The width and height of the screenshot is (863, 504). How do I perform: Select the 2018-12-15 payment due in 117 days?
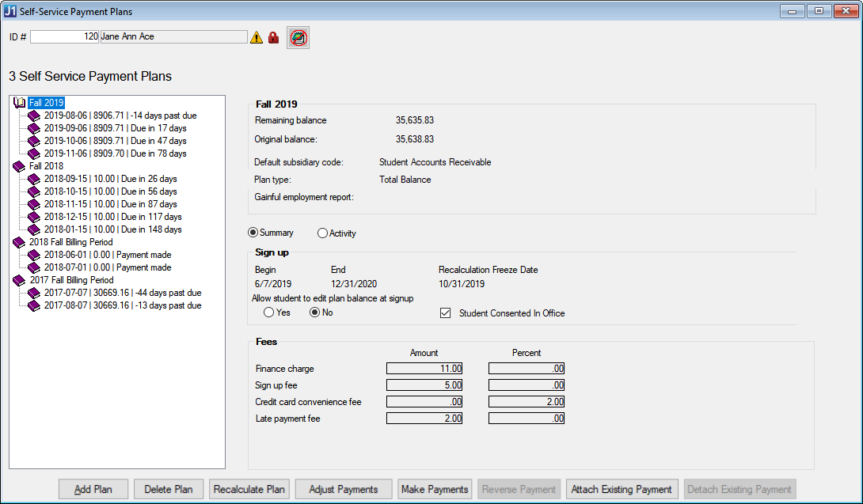[x=112, y=217]
